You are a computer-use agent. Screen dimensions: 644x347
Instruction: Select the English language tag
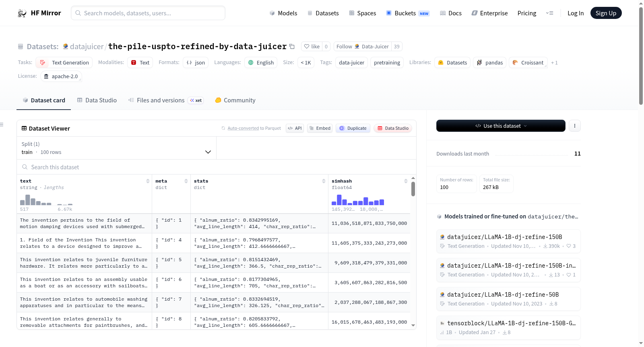(261, 62)
